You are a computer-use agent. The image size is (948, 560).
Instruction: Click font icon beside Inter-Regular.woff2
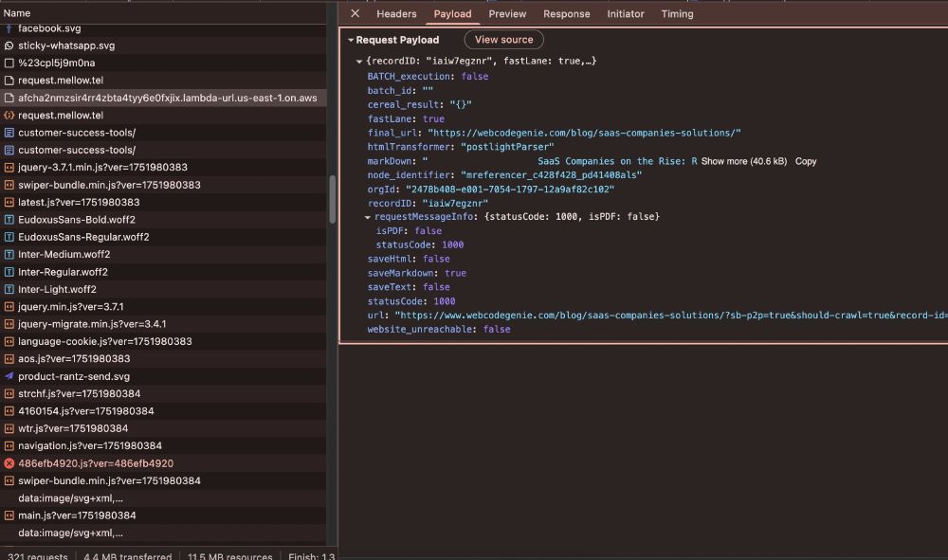9,272
